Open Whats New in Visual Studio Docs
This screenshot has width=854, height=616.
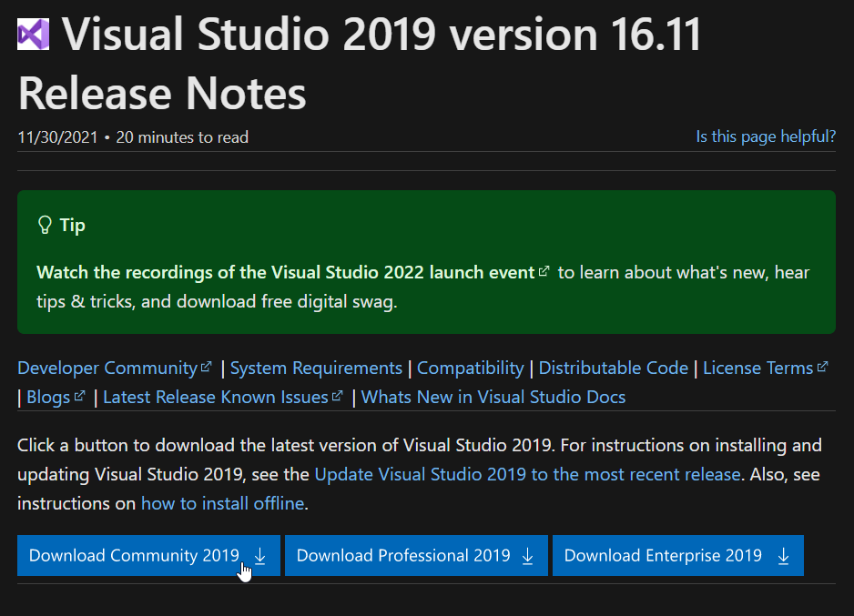(x=493, y=397)
